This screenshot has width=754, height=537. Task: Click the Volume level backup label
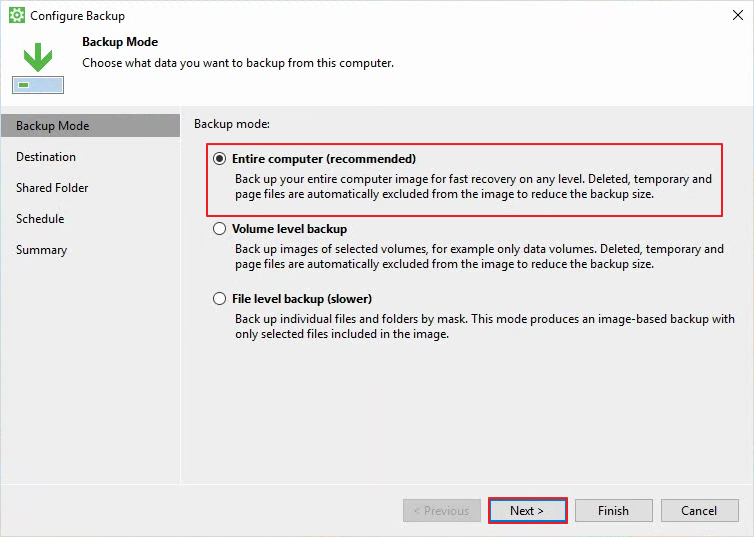pos(289,229)
